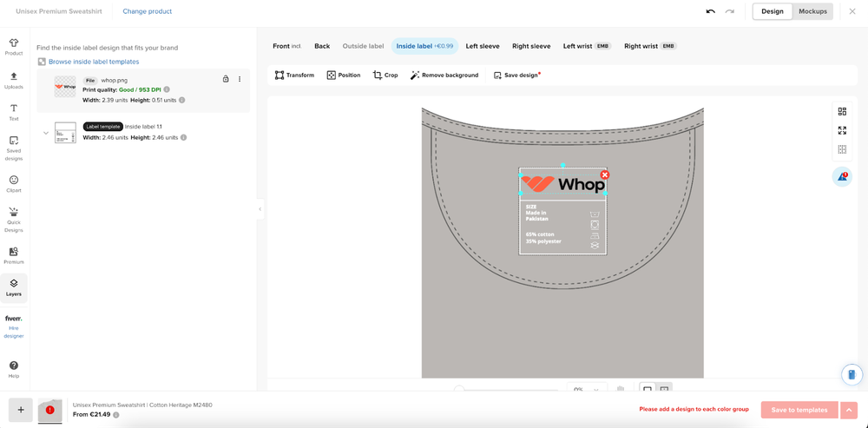Viewport: 868px width, 428px height.
Task: Select the Text tool in the sidebar
Action: point(14,112)
